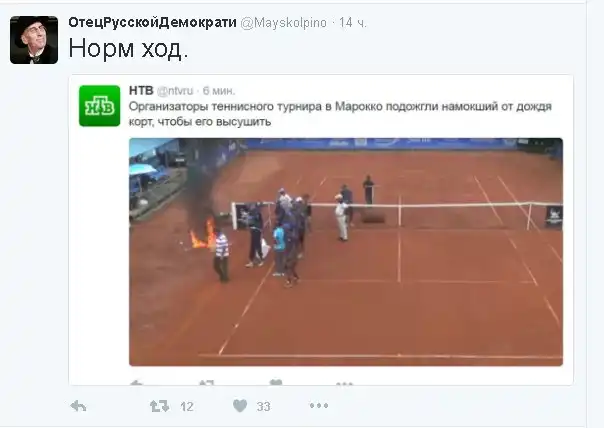Like the quoted НТВ tweet via cut-off heart

(276, 382)
